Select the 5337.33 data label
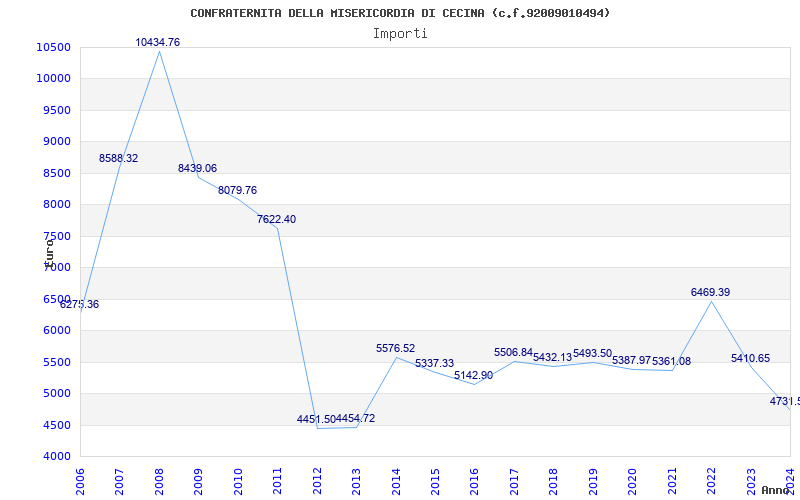The image size is (800, 500). [434, 363]
